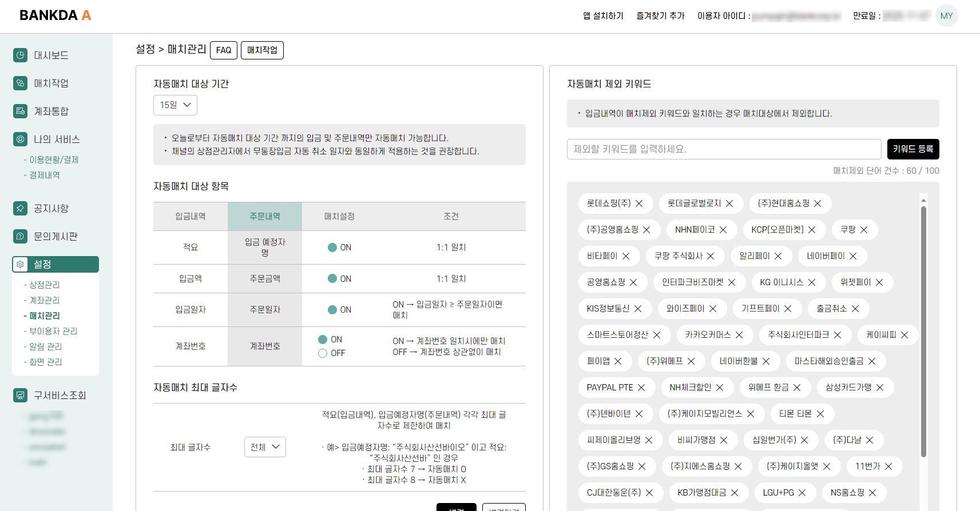
Task: Delete the NS홈쇼핑 keyword tag
Action: (872, 493)
